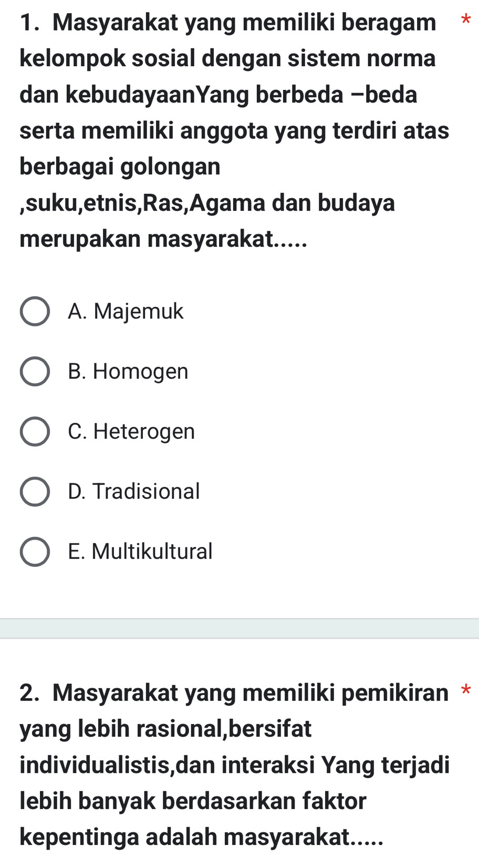Click the "C. Heterogen" answer label text

(x=131, y=431)
